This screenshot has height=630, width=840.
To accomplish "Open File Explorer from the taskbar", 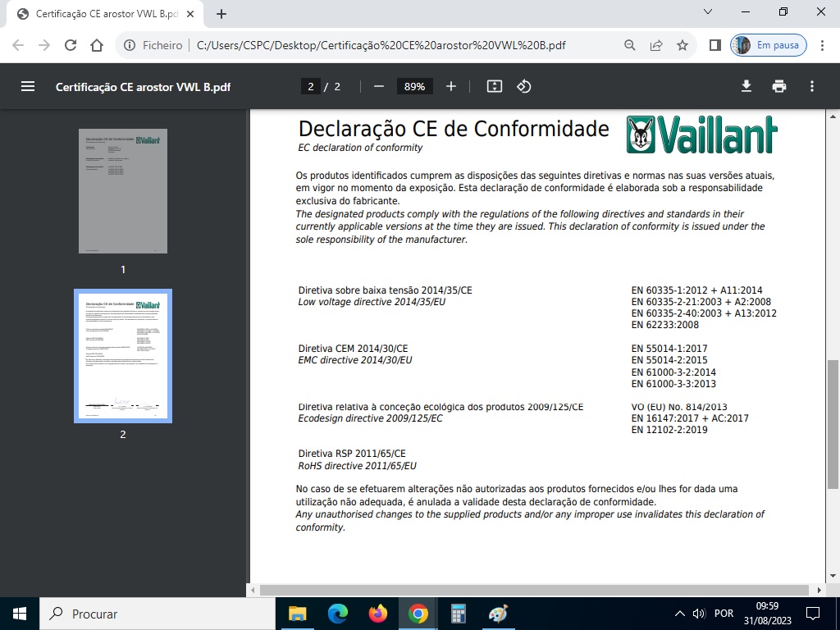I will pos(297,614).
